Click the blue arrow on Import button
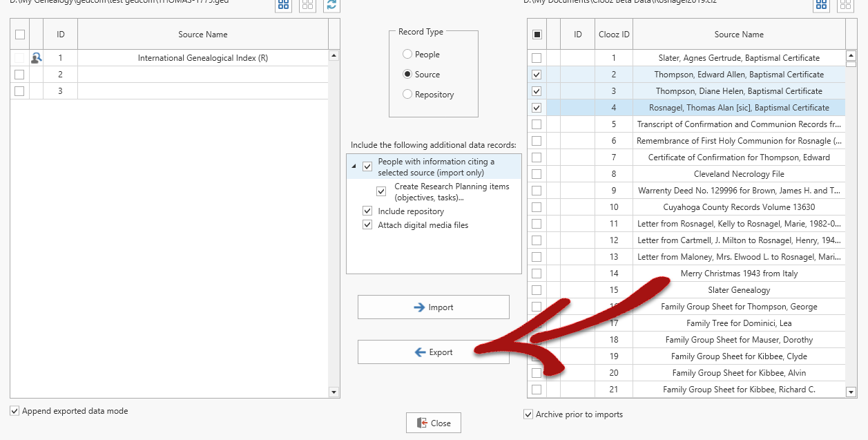Viewport: 868px width, 440px height. pos(418,307)
